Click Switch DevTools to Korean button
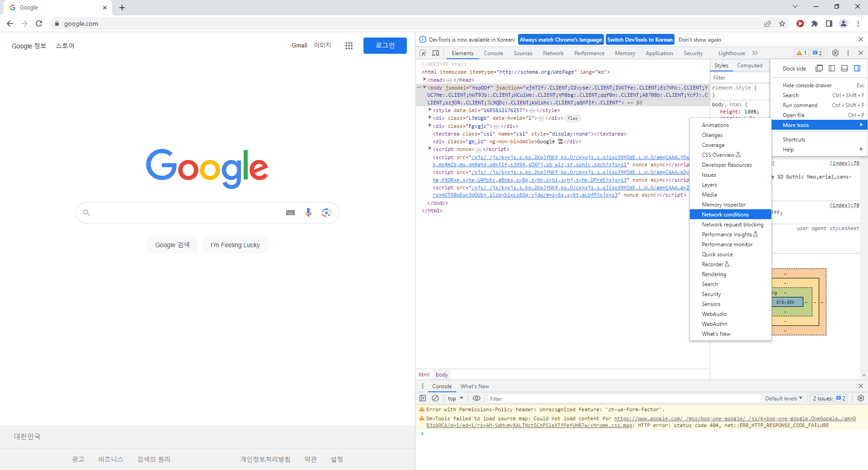The height and width of the screenshot is (470, 868). tap(640, 40)
